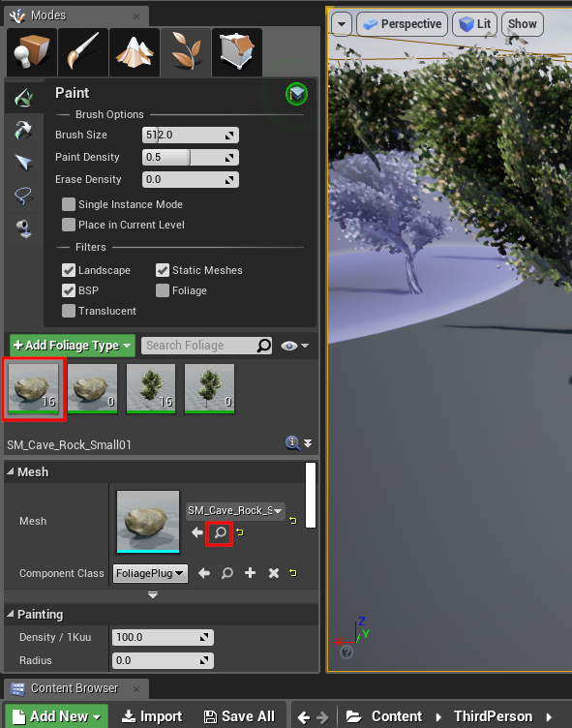Open foliage view options eye dropdown
The width and height of the screenshot is (572, 728).
click(294, 346)
